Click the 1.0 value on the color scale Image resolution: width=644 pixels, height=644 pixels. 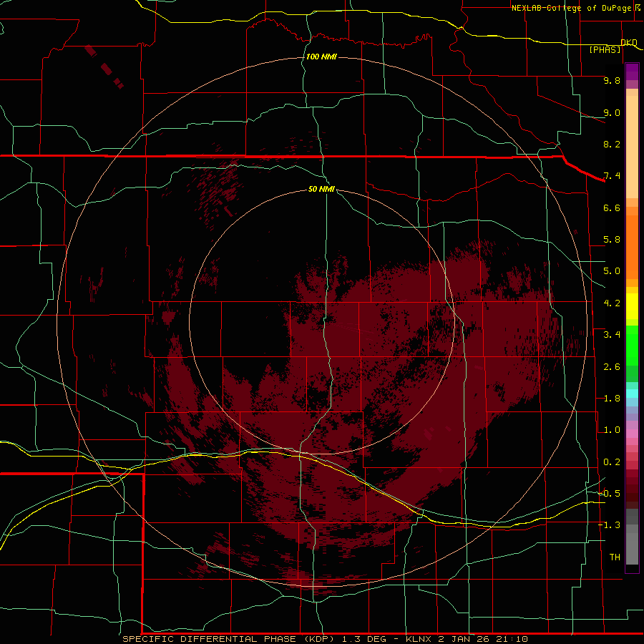612,430
